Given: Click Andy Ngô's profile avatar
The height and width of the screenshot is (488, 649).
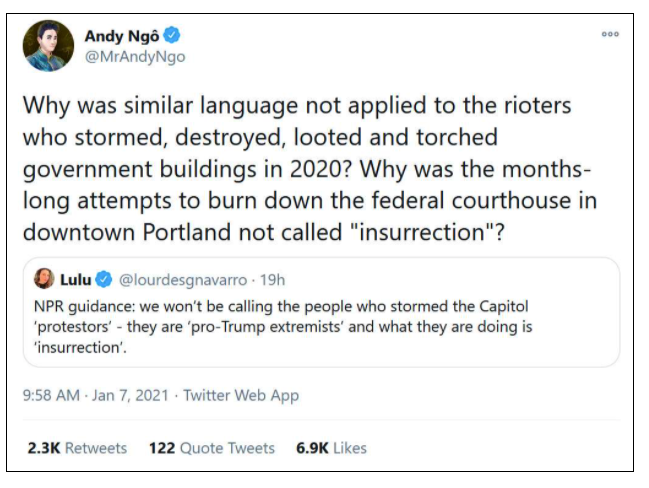Looking at the screenshot, I should click(x=48, y=46).
